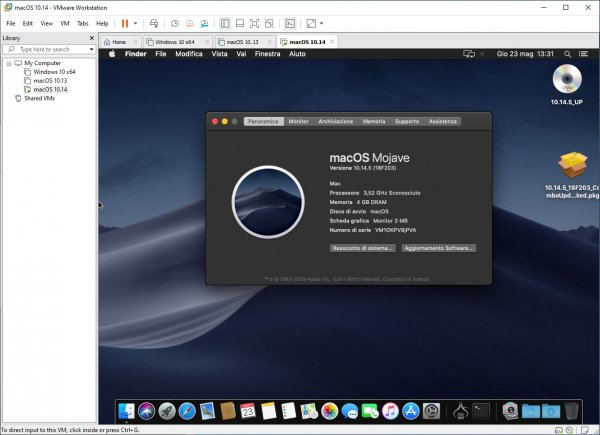Open Calendar showing 23 in Dock
The image size is (600, 435).
click(x=248, y=411)
